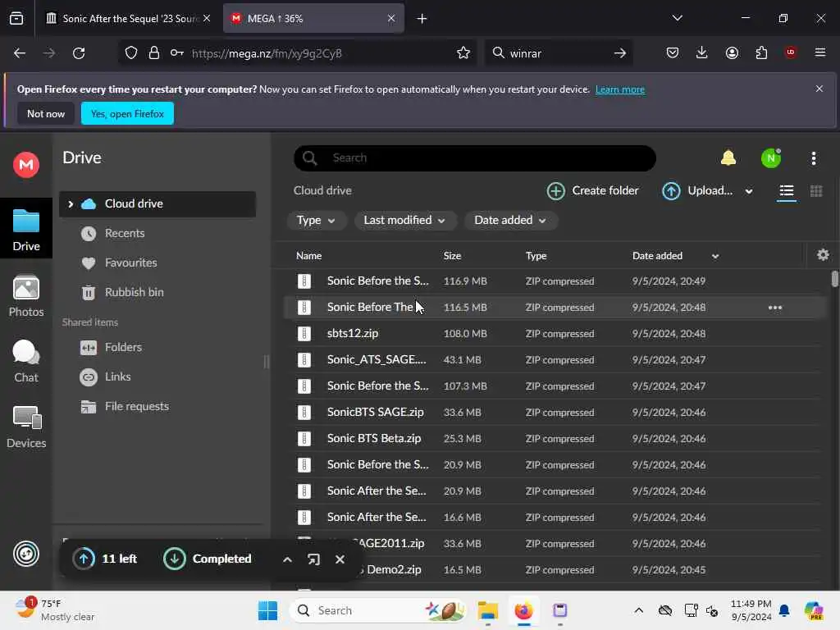Open the green N account avatar

coord(771,158)
